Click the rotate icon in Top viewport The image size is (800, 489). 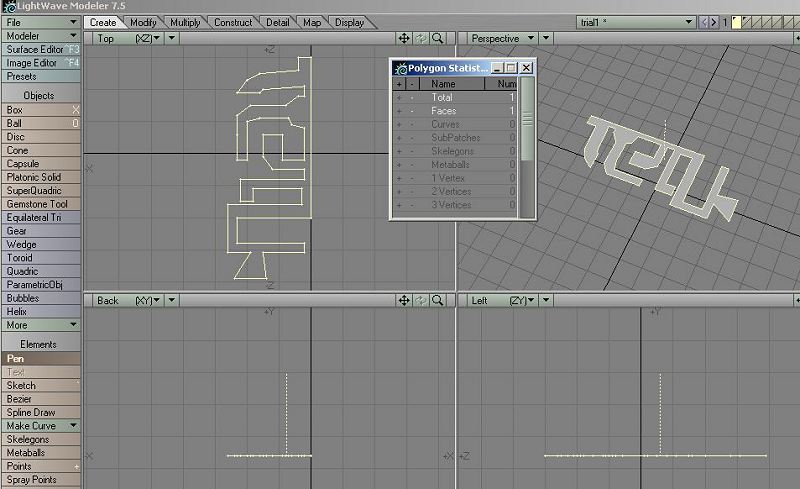tap(421, 38)
